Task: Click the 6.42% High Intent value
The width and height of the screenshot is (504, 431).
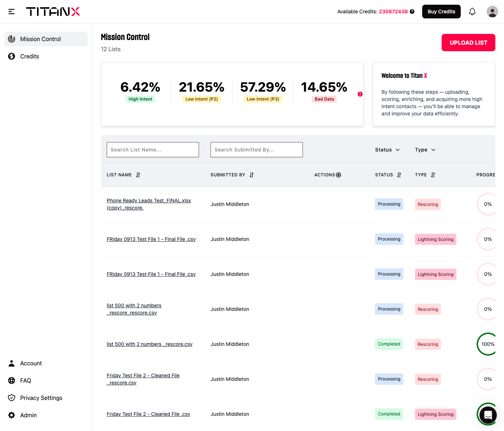Action: coord(140,87)
